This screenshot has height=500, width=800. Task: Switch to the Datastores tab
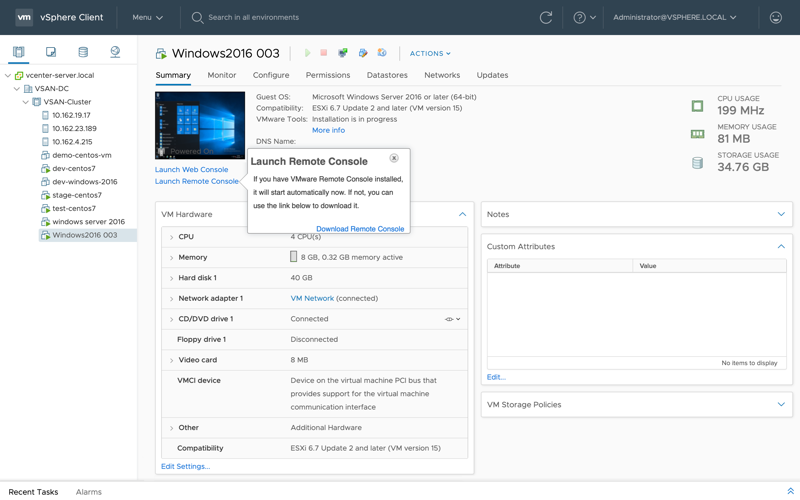(387, 75)
